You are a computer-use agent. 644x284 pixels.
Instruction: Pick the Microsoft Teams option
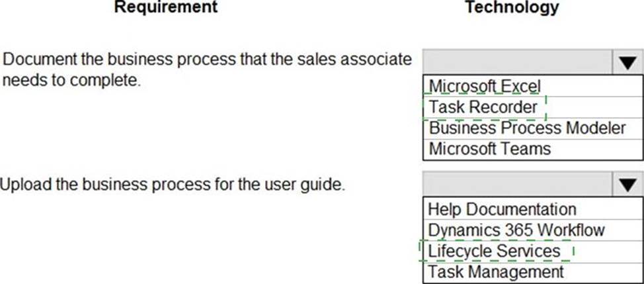pyautogui.click(x=489, y=148)
